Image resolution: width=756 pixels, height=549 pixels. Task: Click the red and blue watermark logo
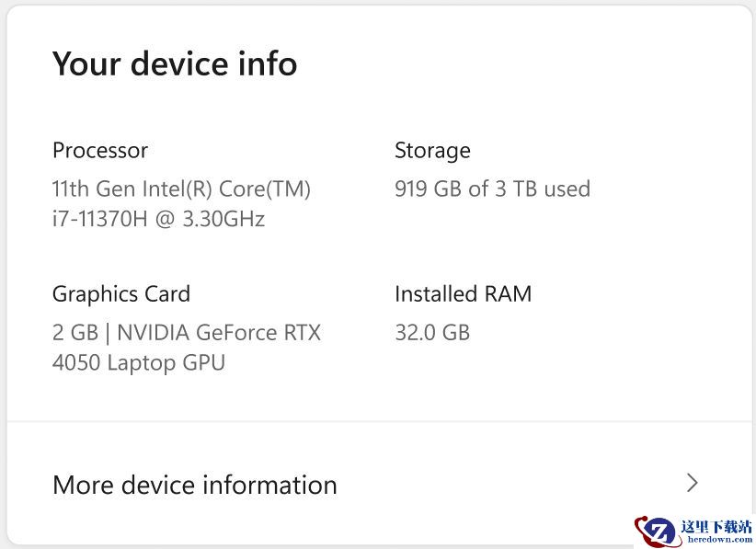[658, 531]
